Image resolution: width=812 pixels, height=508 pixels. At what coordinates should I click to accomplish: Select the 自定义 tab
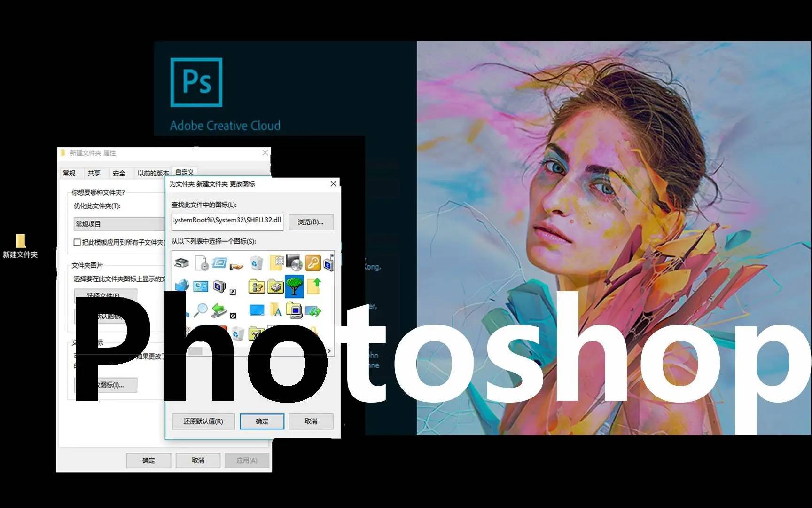185,172
